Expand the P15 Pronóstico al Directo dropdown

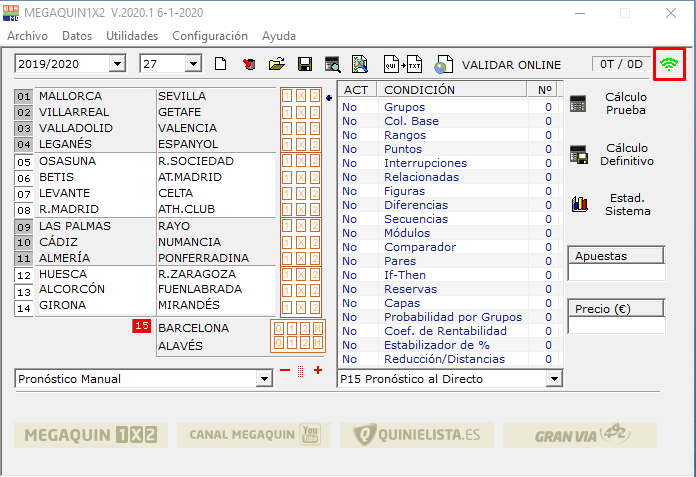click(x=554, y=379)
